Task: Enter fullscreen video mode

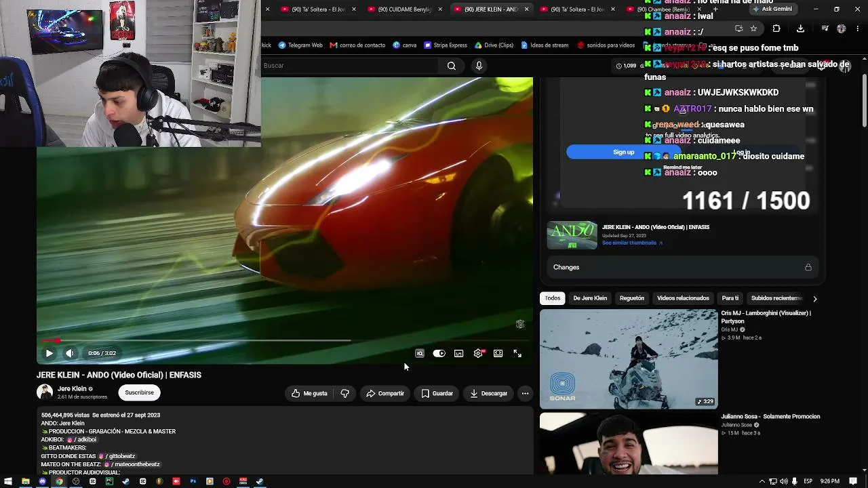Action: (x=517, y=353)
